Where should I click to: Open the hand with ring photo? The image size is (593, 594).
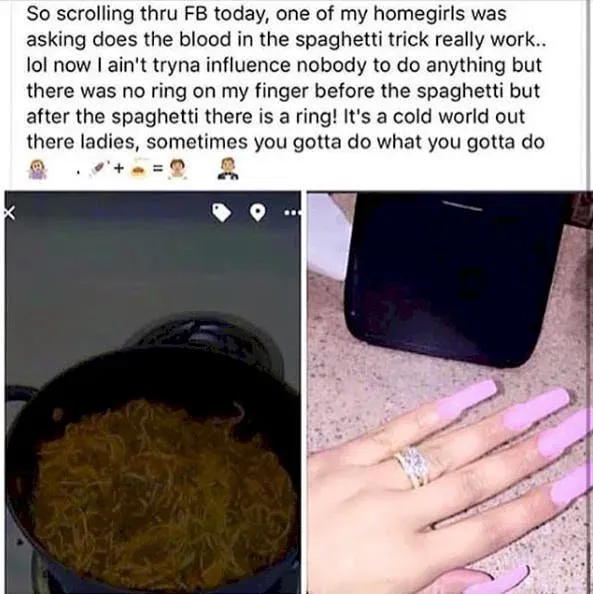click(450, 393)
